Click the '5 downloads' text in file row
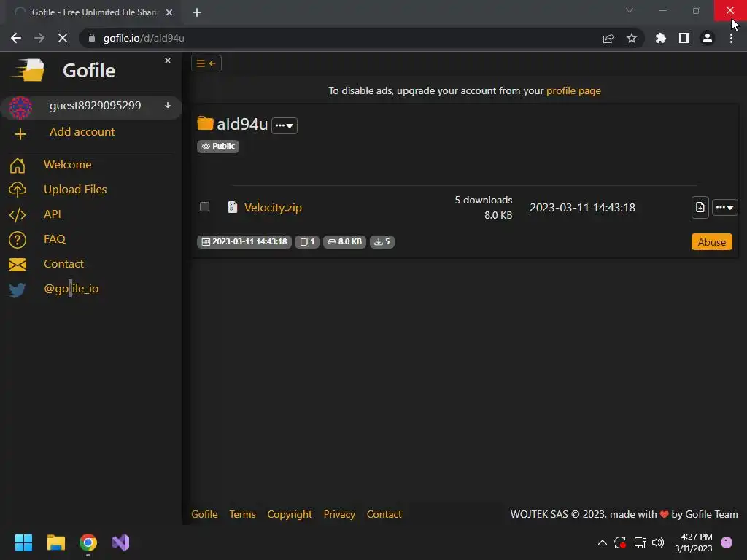747x560 pixels. point(483,200)
